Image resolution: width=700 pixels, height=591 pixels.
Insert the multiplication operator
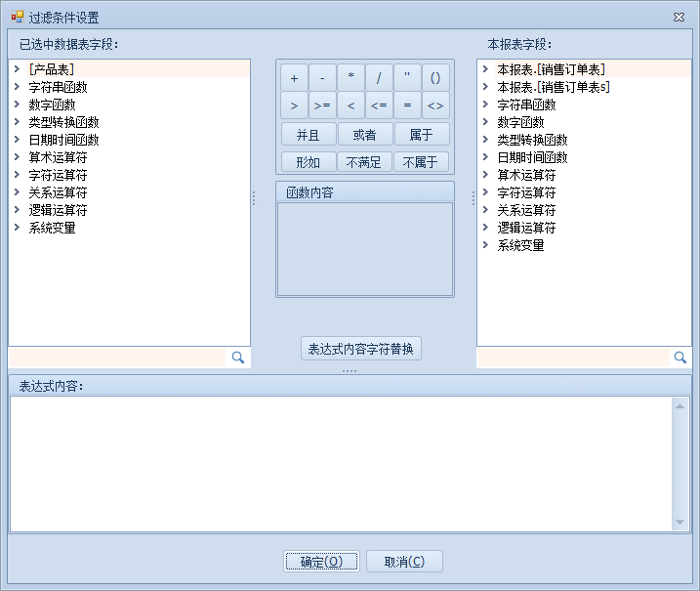[350, 77]
